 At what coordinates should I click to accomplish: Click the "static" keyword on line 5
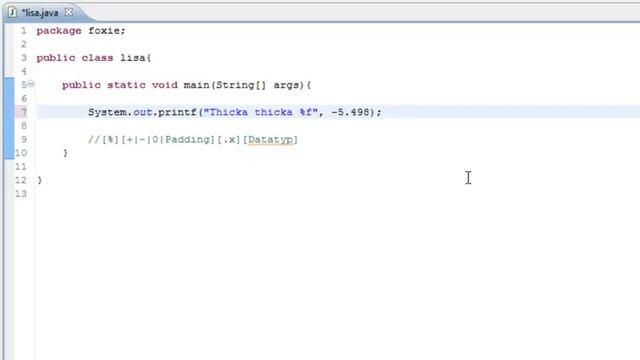[126, 85]
